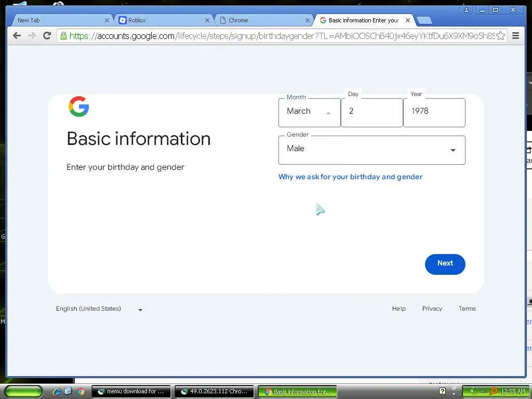Screen dimensions: 532x399
Task: Bookmark this page with the star icon
Action: tap(500, 36)
